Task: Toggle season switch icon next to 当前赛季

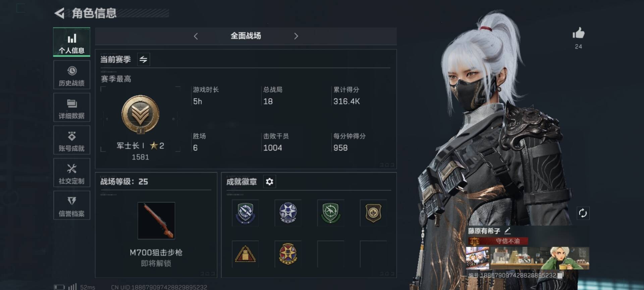Action: coord(144,60)
